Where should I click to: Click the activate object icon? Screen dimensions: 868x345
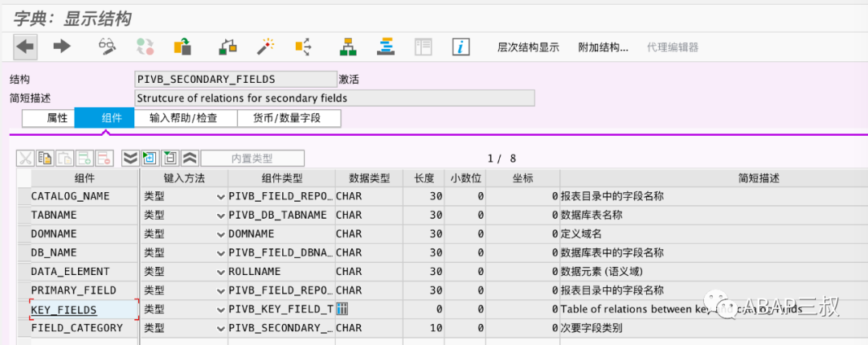tap(228, 47)
